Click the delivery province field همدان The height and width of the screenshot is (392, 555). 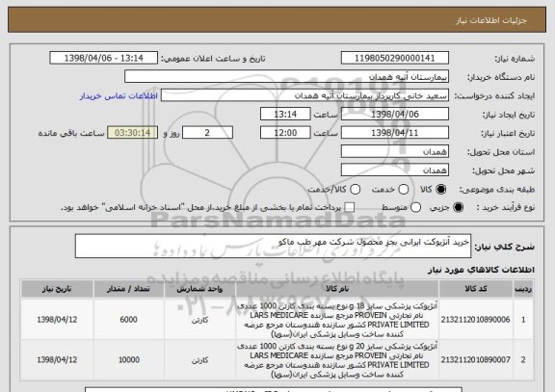point(395,152)
